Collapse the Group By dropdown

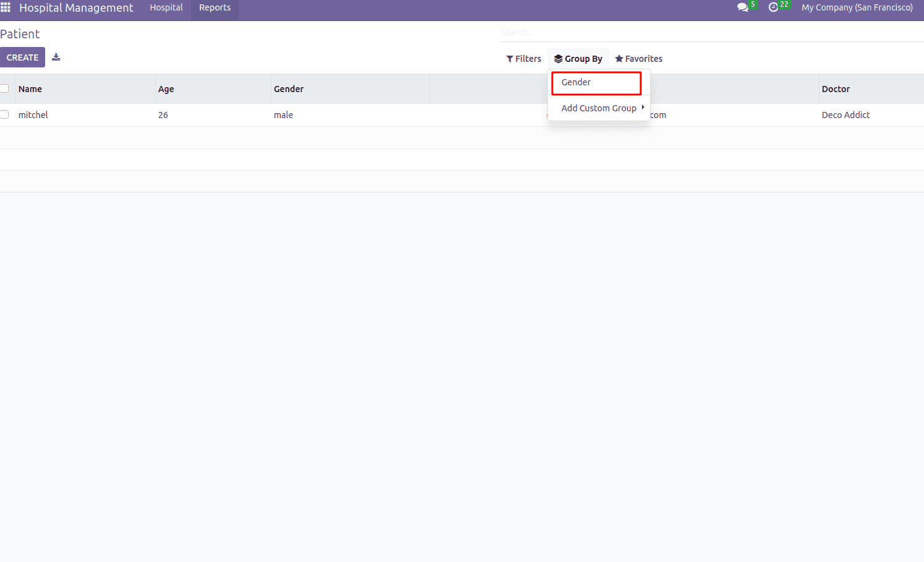click(578, 59)
